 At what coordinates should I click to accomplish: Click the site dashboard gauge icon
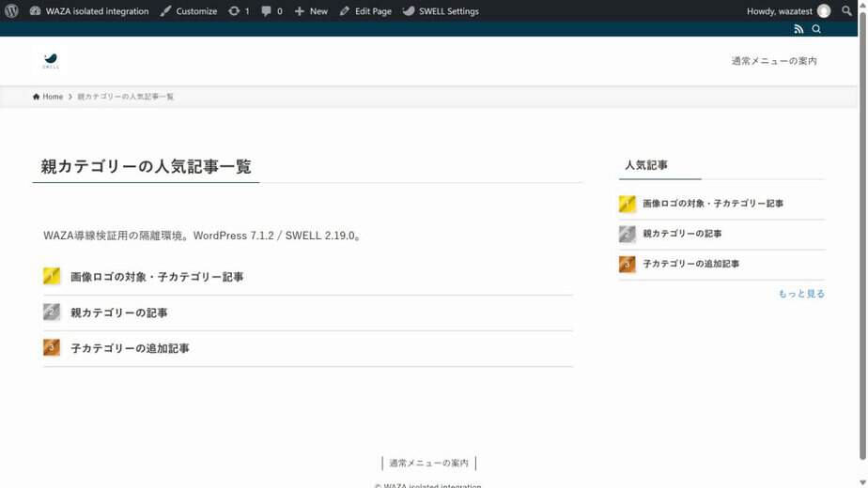[35, 11]
